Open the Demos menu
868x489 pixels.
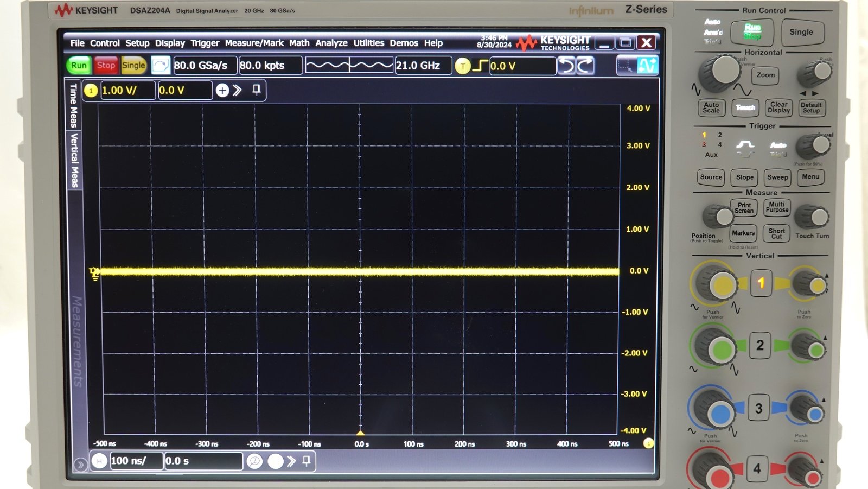(404, 43)
